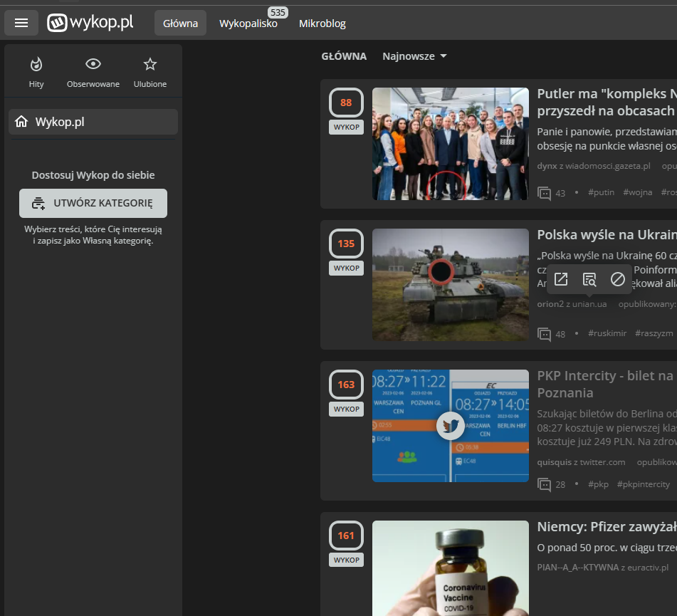Click the Utwórz kategorię button
Image resolution: width=677 pixels, height=616 pixels.
93,203
